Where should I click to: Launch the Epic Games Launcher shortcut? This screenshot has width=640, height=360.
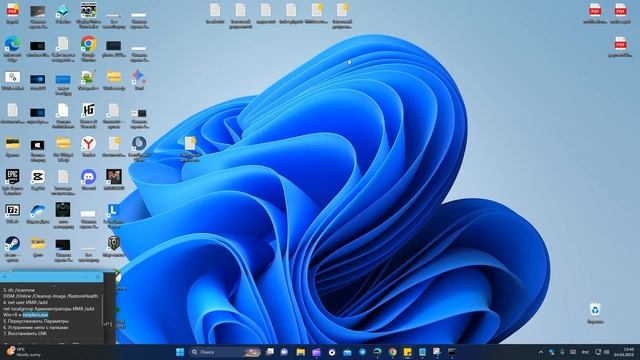[x=12, y=177]
